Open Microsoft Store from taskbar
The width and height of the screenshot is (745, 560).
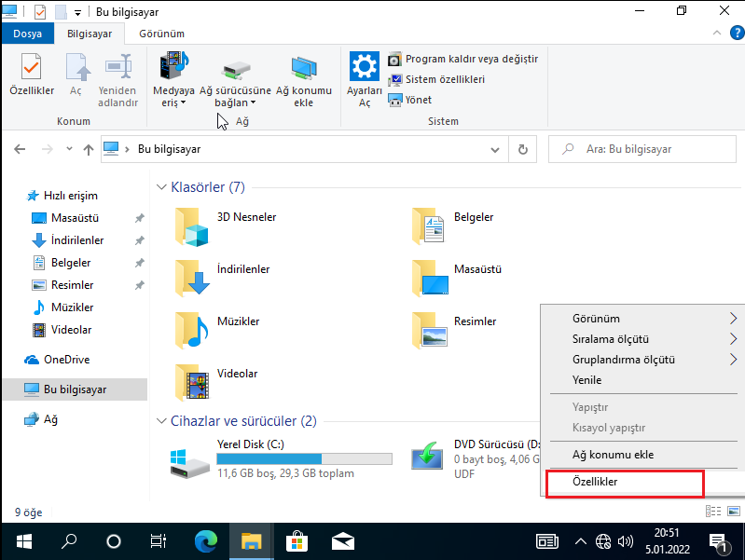[297, 541]
